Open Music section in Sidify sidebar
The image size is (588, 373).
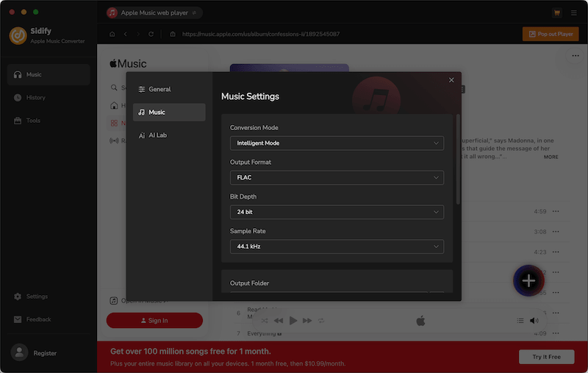49,75
